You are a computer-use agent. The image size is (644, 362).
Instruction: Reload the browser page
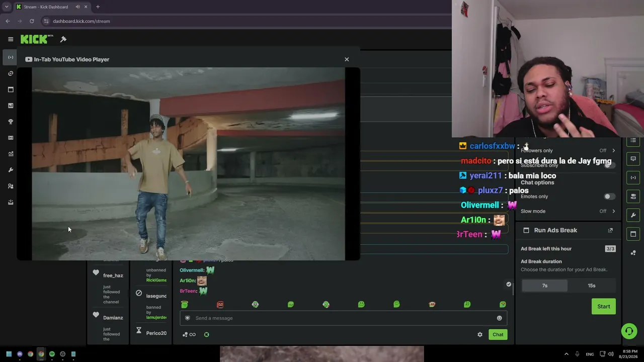(32, 21)
